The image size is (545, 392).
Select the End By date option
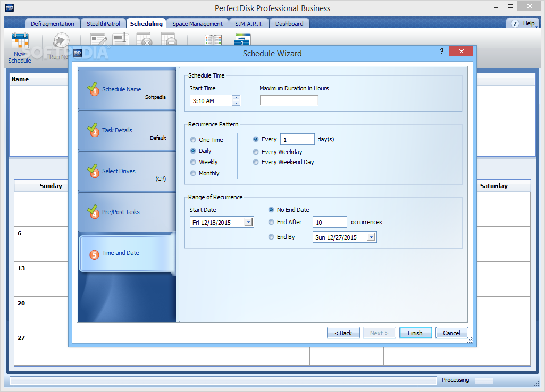271,237
